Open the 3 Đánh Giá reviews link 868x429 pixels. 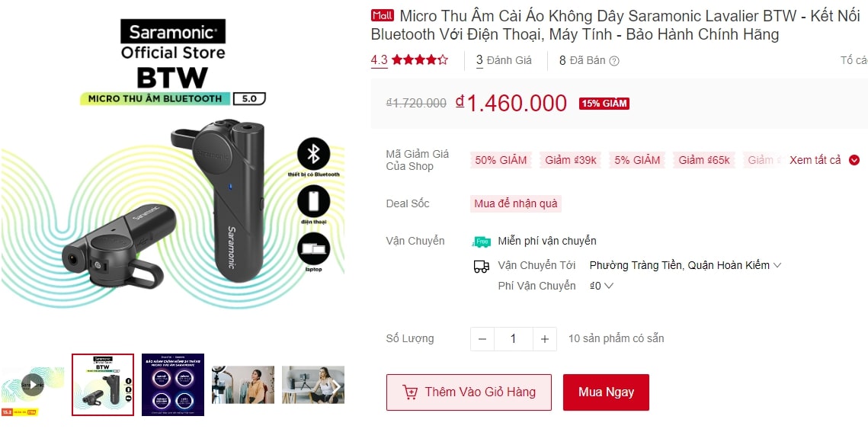504,60
